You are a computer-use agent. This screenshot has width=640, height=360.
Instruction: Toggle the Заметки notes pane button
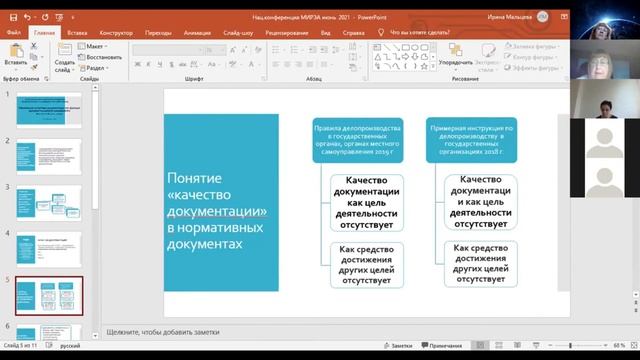[x=398, y=346]
